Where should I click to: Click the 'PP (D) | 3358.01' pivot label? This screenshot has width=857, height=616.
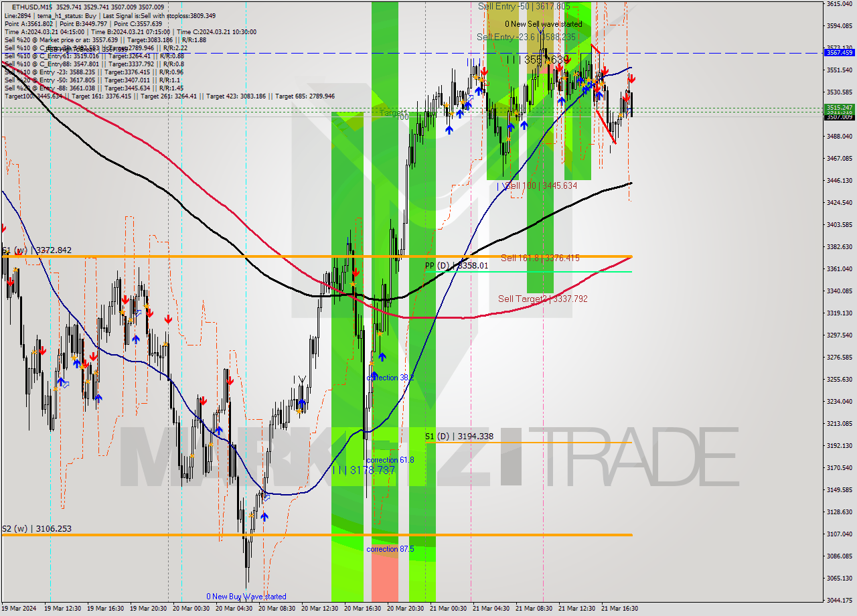(457, 266)
